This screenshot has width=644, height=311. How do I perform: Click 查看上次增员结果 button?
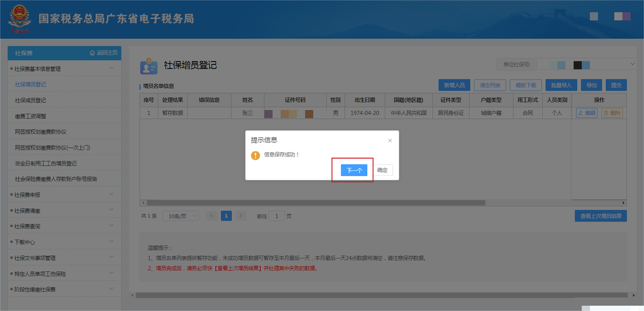coord(600,216)
